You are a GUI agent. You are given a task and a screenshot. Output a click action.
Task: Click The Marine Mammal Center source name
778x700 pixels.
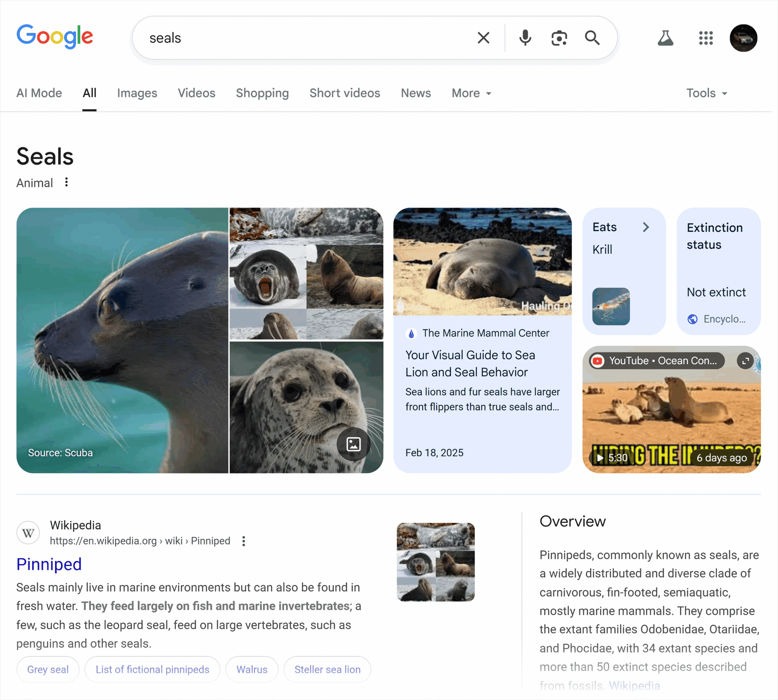coord(485,333)
